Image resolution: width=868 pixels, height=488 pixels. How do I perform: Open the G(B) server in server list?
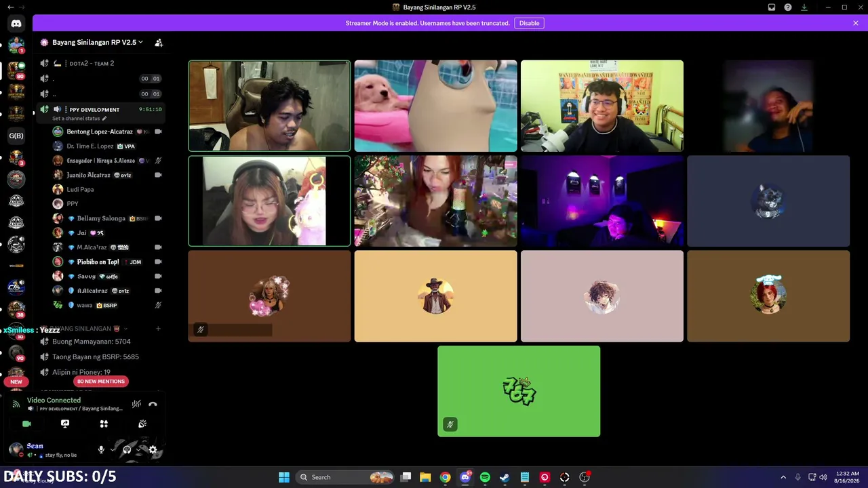[x=16, y=136]
